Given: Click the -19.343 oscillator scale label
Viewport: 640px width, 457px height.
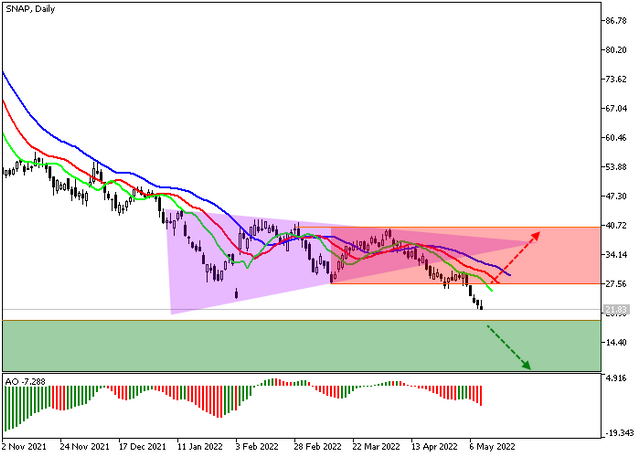Looking at the screenshot, I should pyautogui.click(x=619, y=433).
